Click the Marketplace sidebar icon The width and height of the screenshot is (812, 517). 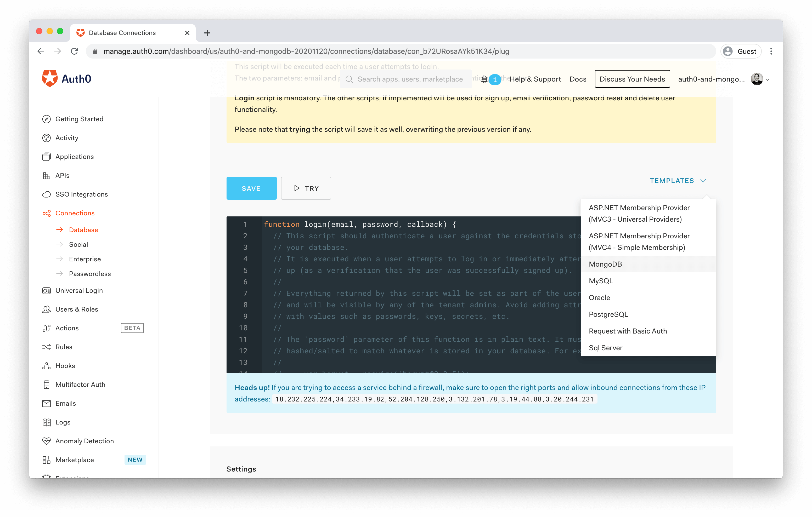click(x=47, y=459)
